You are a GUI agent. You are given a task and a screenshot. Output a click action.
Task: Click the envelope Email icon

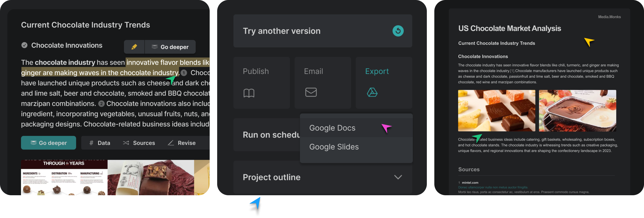click(311, 92)
